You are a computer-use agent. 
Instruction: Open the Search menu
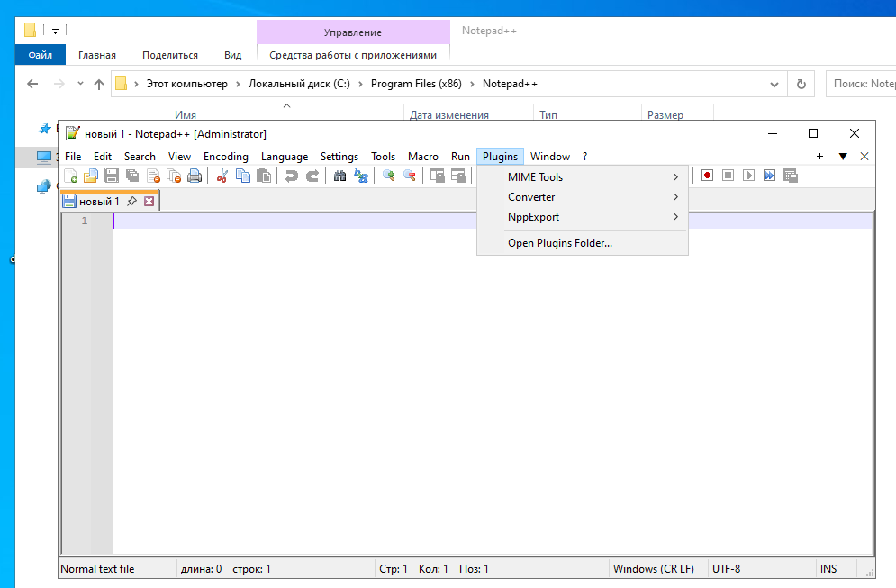coord(140,157)
